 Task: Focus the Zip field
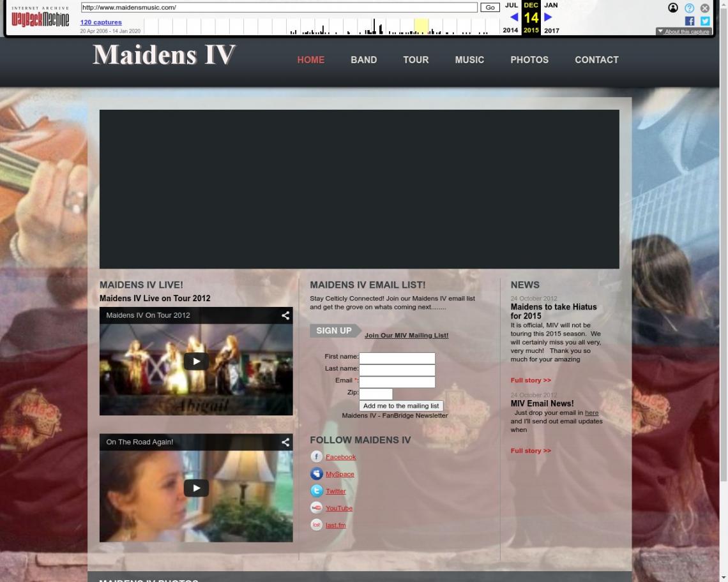click(375, 394)
